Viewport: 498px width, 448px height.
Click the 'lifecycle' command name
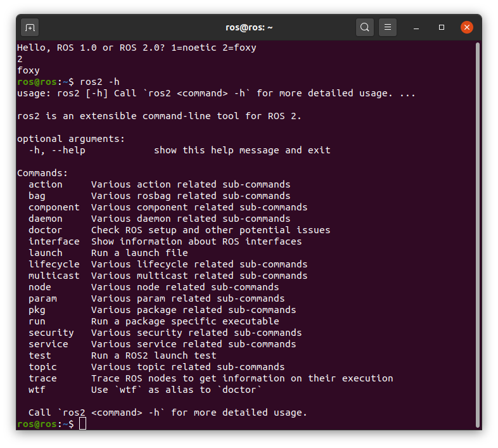[x=54, y=264]
